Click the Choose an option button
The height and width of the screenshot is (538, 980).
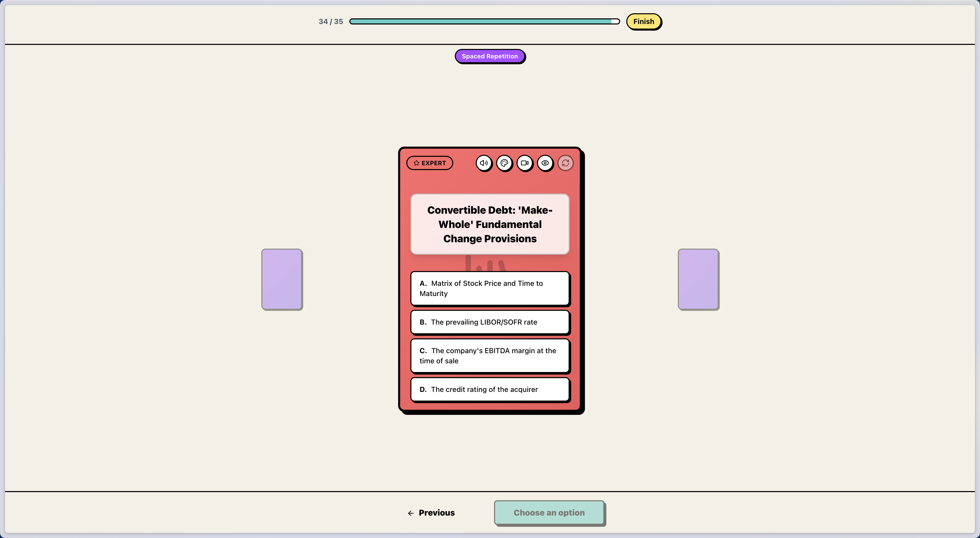[549, 513]
